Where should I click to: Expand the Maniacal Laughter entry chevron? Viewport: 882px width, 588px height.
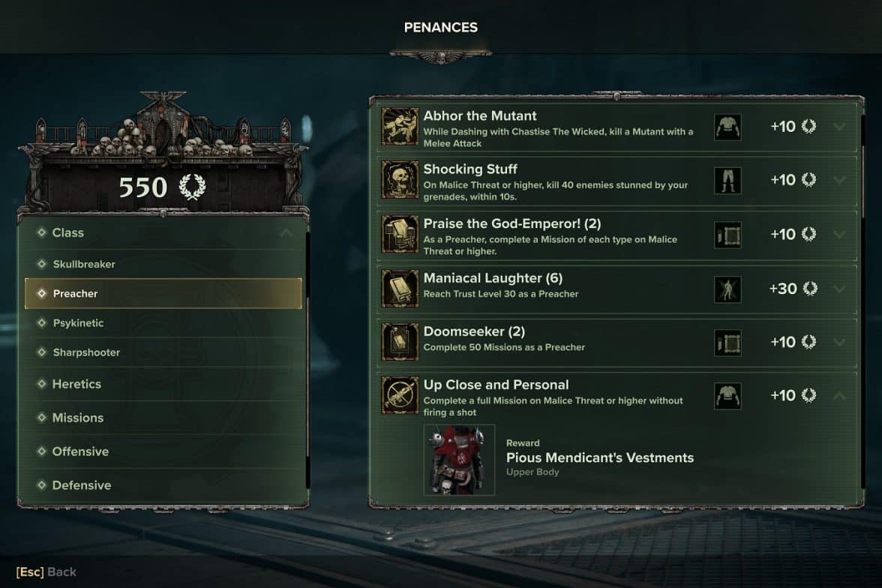pyautogui.click(x=839, y=289)
